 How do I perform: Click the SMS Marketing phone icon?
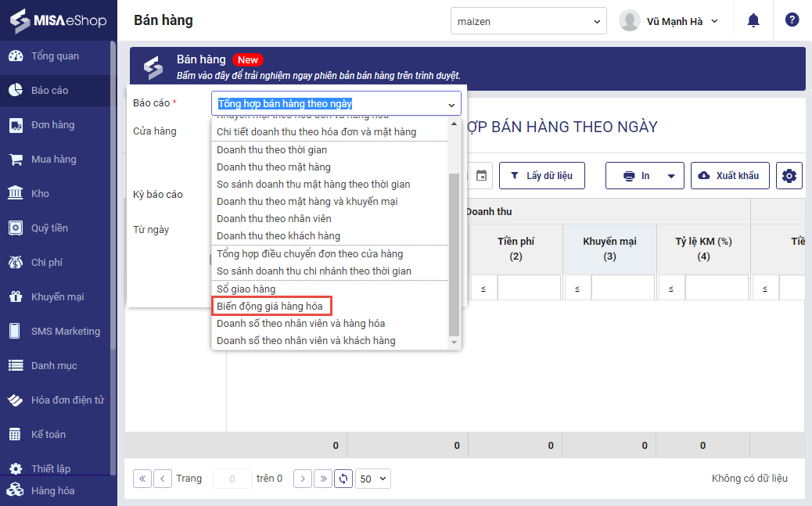[x=16, y=331]
